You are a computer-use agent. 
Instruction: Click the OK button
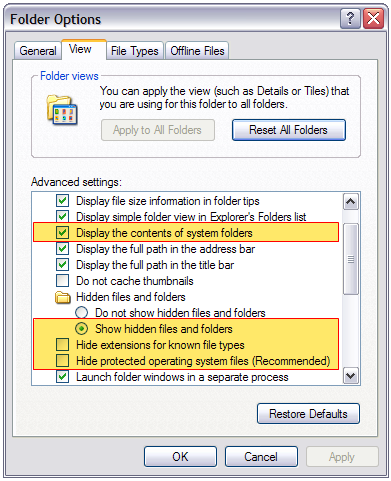coord(180,457)
